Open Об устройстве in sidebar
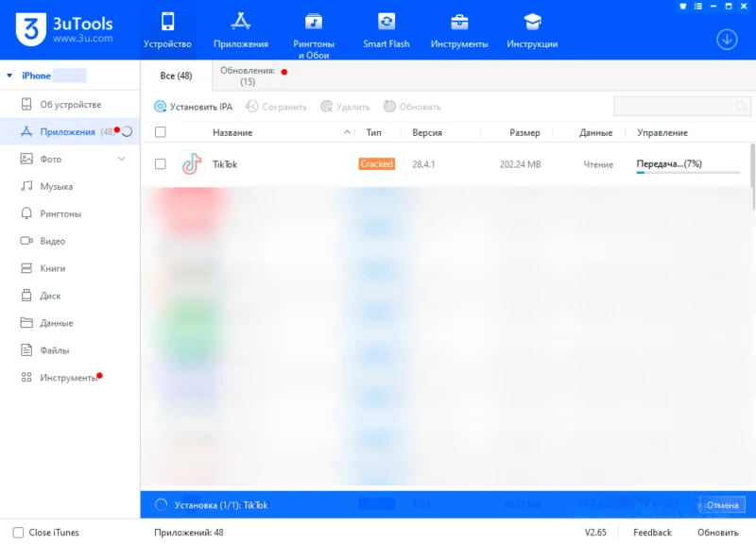The height and width of the screenshot is (544, 756). tap(70, 105)
